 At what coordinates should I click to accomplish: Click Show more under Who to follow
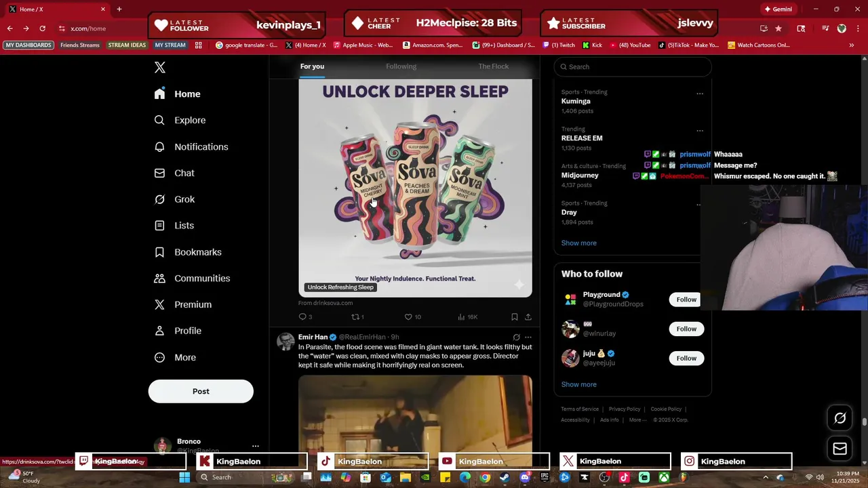[578, 384]
